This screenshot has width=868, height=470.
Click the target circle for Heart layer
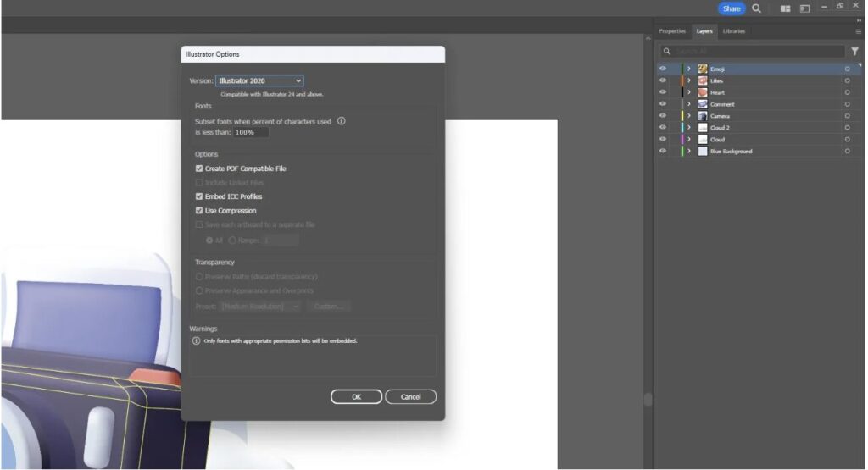[x=847, y=92]
